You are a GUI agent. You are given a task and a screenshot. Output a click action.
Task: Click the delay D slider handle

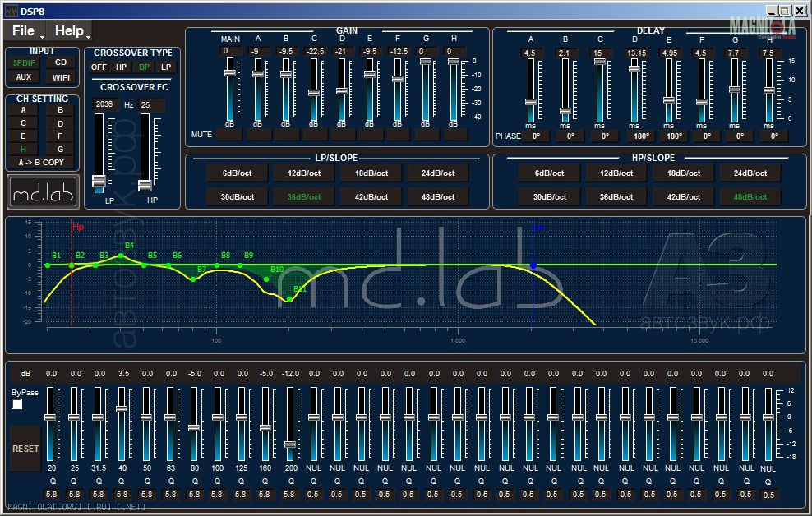pos(634,69)
